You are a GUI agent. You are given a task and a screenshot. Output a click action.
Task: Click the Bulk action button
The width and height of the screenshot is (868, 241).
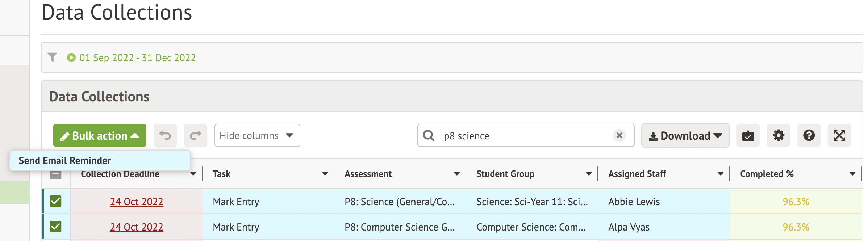pyautogui.click(x=100, y=136)
